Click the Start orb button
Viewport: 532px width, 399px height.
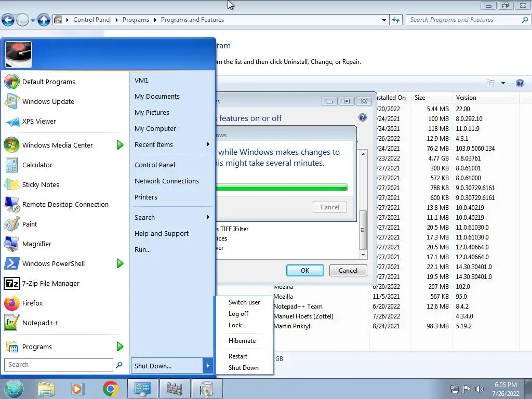click(14, 389)
